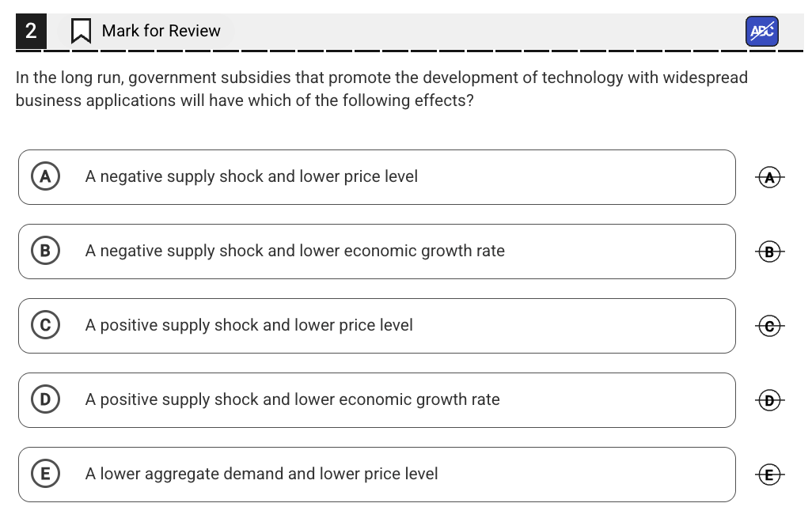Mark radio bubble E
The image size is (812, 522).
coord(45,474)
